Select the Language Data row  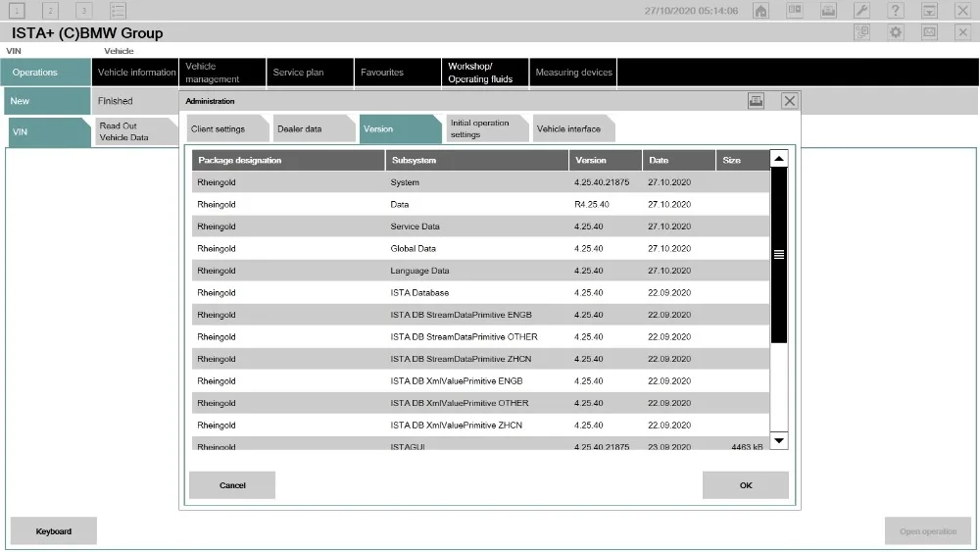[x=480, y=271]
